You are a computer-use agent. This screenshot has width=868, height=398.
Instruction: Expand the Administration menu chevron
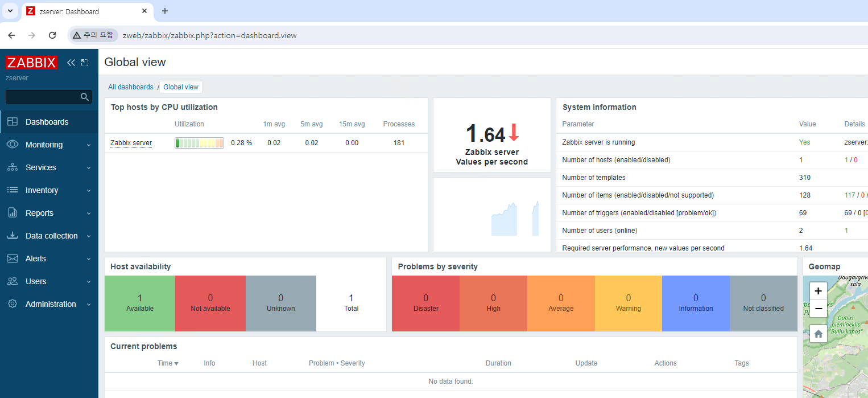click(x=89, y=305)
